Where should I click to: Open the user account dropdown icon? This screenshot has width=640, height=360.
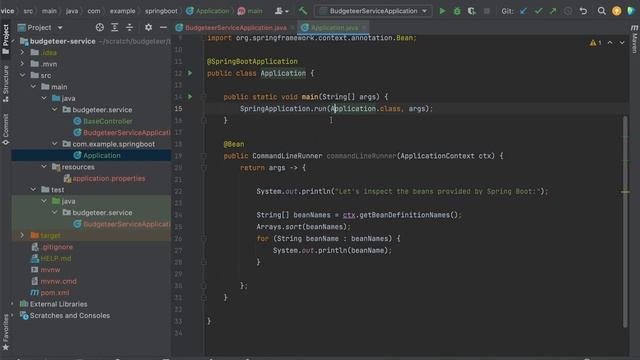281,11
